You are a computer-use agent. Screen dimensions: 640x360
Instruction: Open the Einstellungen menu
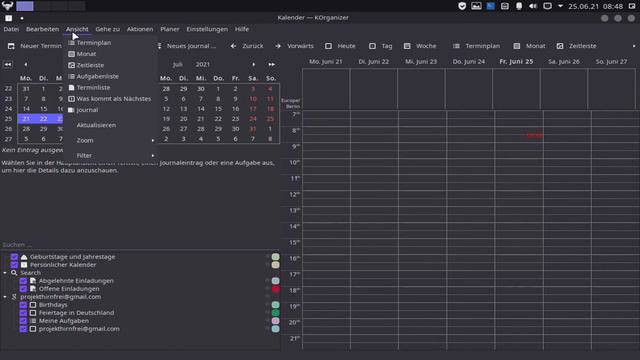coord(207,29)
